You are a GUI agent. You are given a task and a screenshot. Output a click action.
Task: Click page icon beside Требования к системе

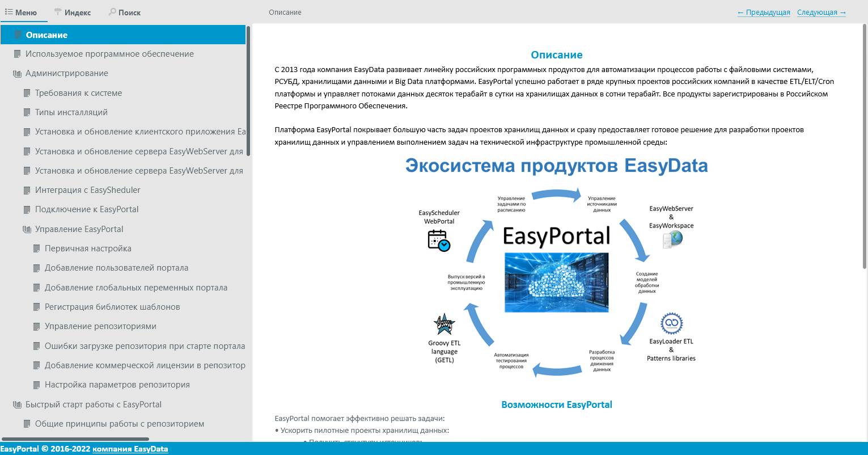(27, 93)
